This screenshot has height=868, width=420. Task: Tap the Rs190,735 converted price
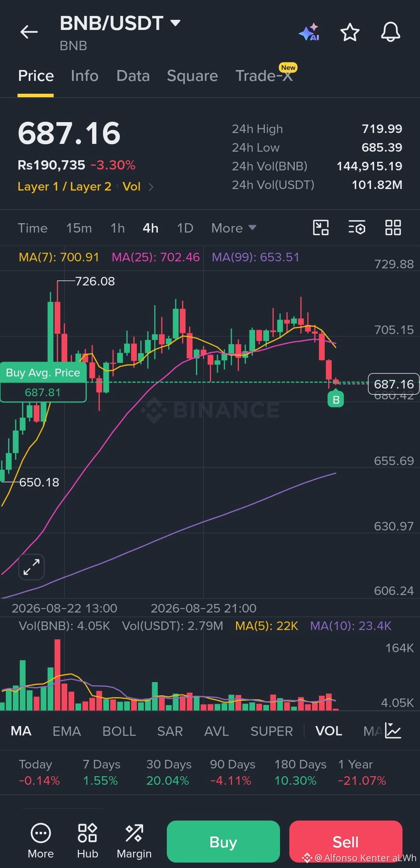(x=51, y=165)
